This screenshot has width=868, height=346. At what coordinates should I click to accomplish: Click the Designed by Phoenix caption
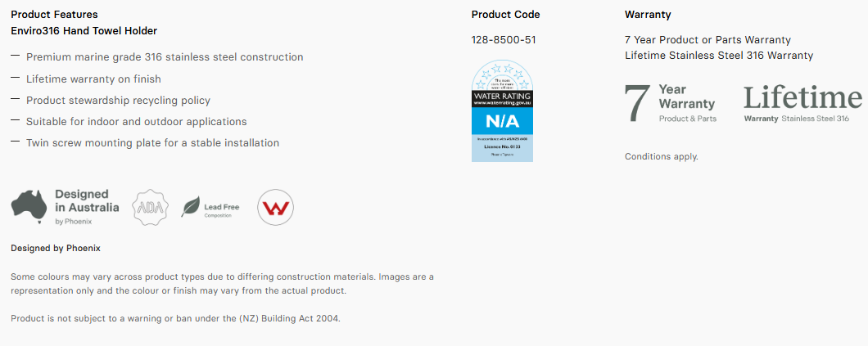coord(56,248)
